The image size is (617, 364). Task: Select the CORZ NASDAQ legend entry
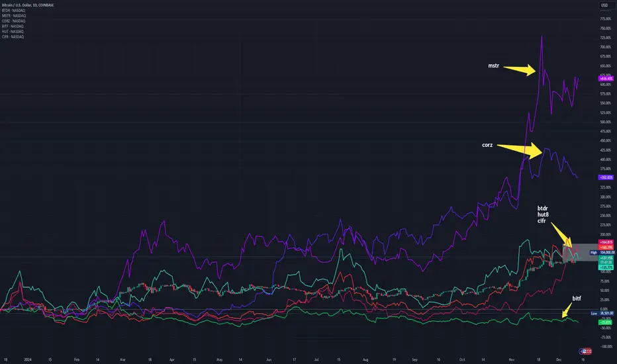click(13, 21)
